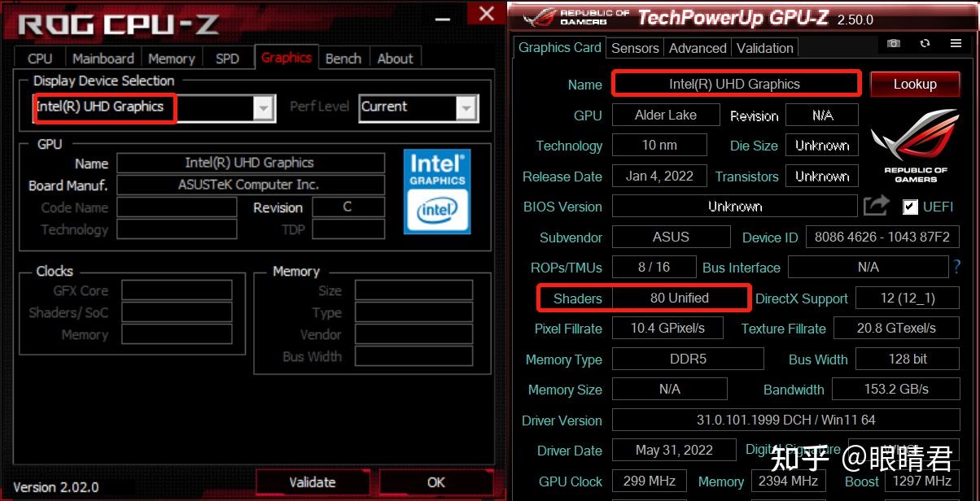Viewport: 980px width, 501px height.
Task: Open the SPD tab
Action: point(227,59)
